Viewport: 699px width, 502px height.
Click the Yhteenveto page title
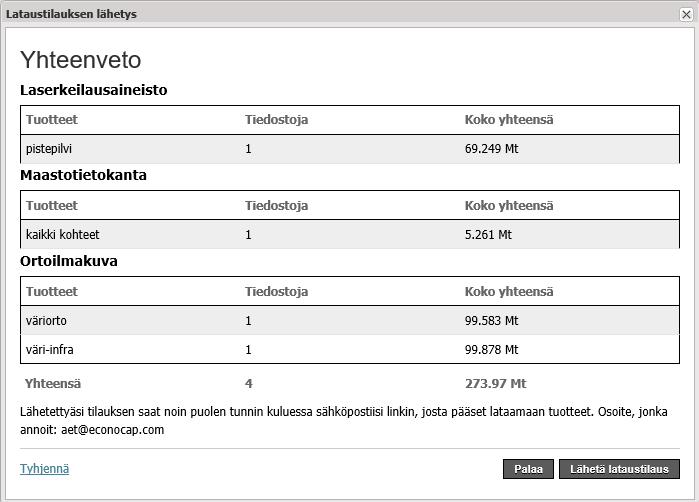pos(81,60)
